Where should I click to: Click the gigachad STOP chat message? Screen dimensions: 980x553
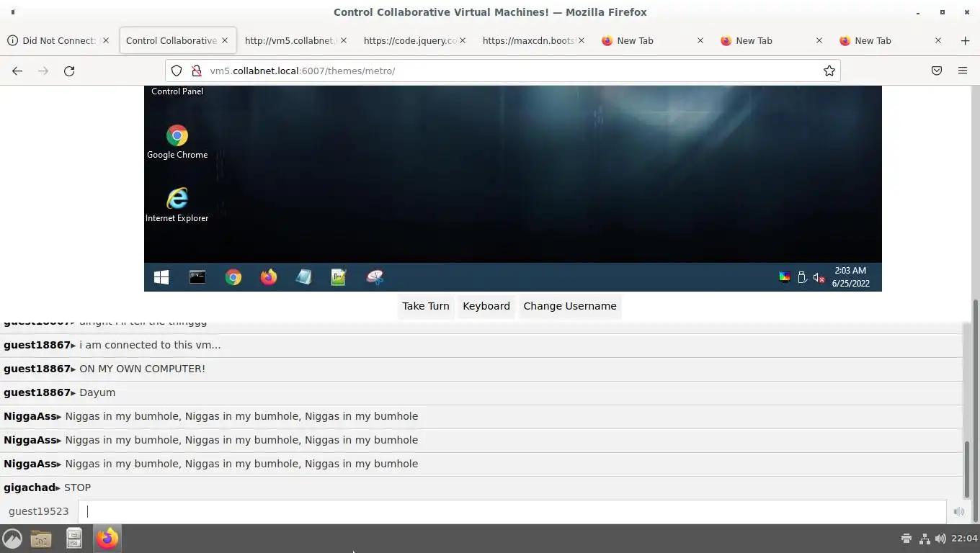pos(481,487)
